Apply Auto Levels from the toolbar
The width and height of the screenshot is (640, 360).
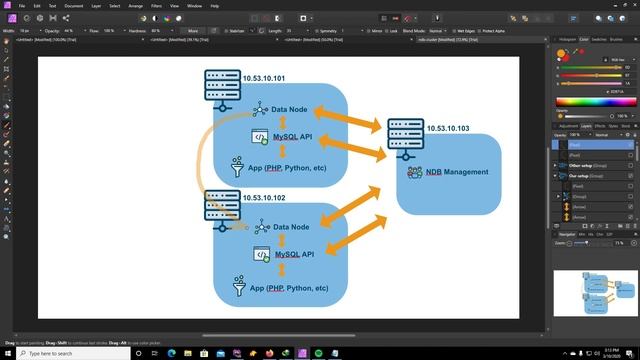[143, 18]
